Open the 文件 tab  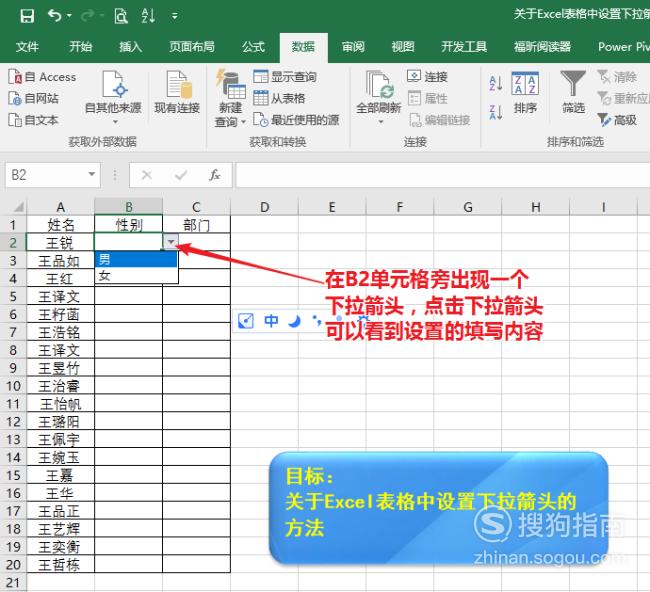27,47
